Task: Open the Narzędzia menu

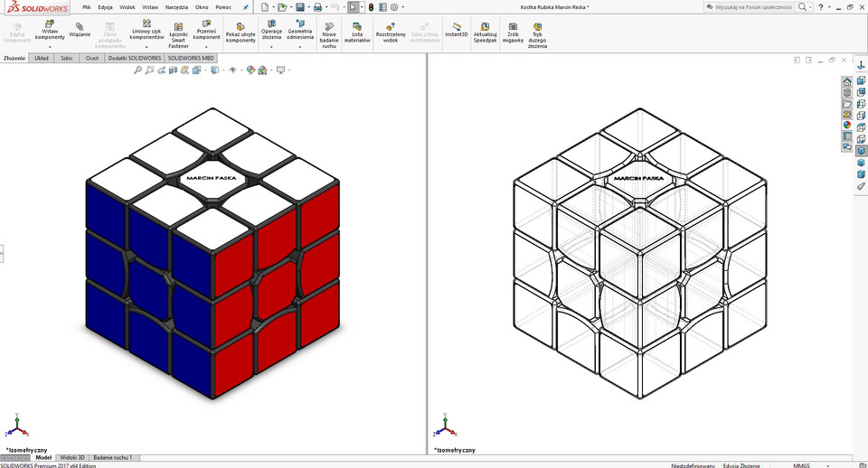Action: click(x=176, y=7)
